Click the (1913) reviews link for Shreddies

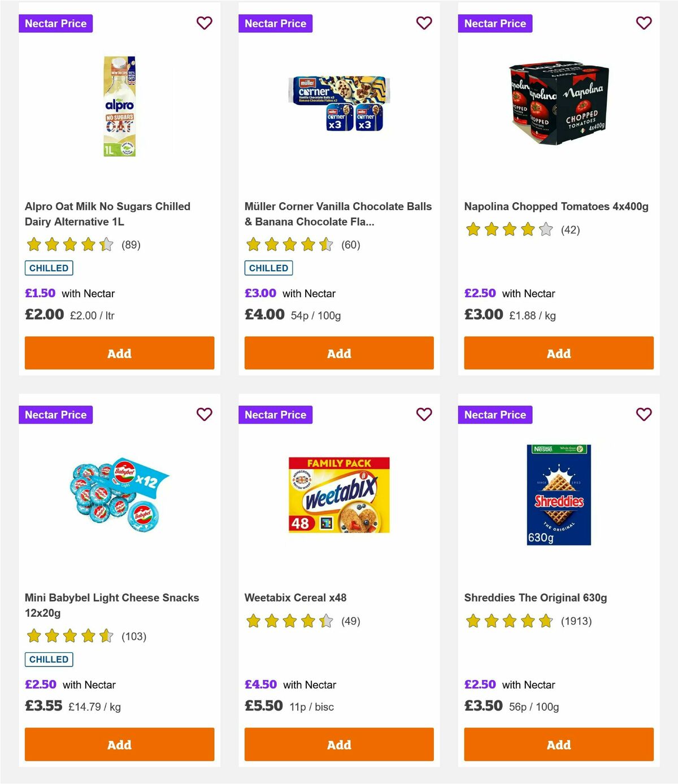click(x=575, y=621)
